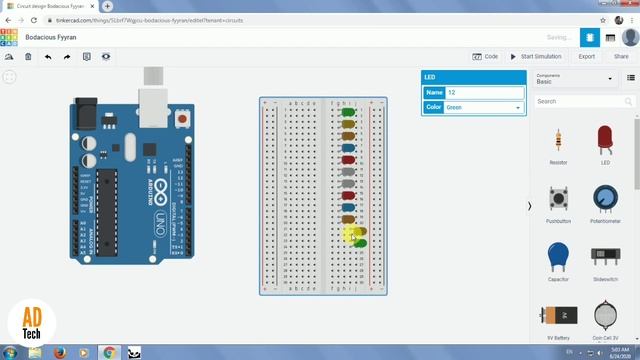
Task: Click the components Search field
Action: [x=584, y=101]
